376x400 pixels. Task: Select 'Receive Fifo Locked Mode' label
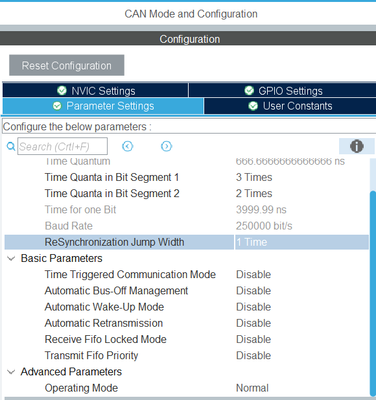(105, 339)
